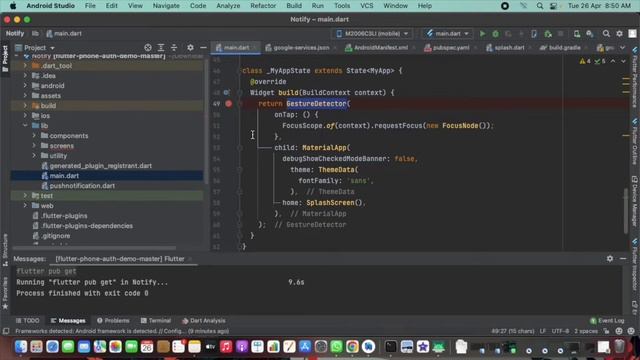Expand all nodes icon in Project panel
Image resolution: width=640 pixels, height=360 pixels.
coord(161,48)
